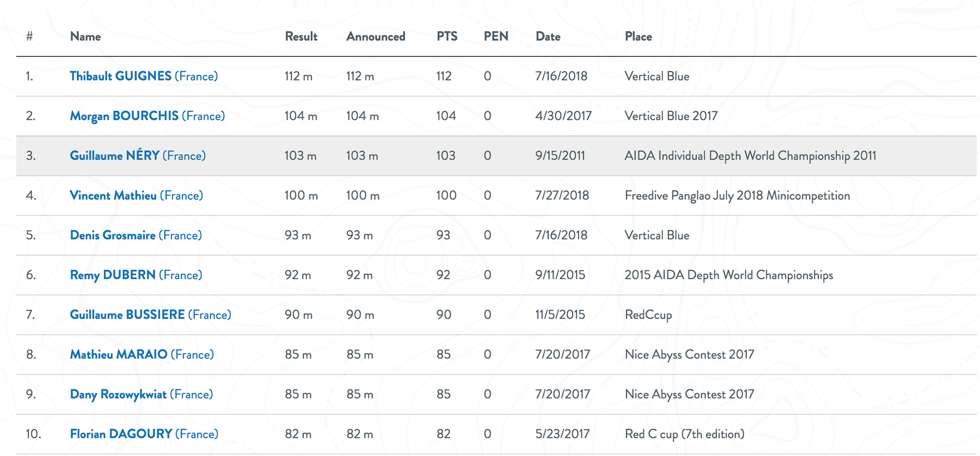Click the rank number column header
This screenshot has width=980, height=456.
coord(30,36)
